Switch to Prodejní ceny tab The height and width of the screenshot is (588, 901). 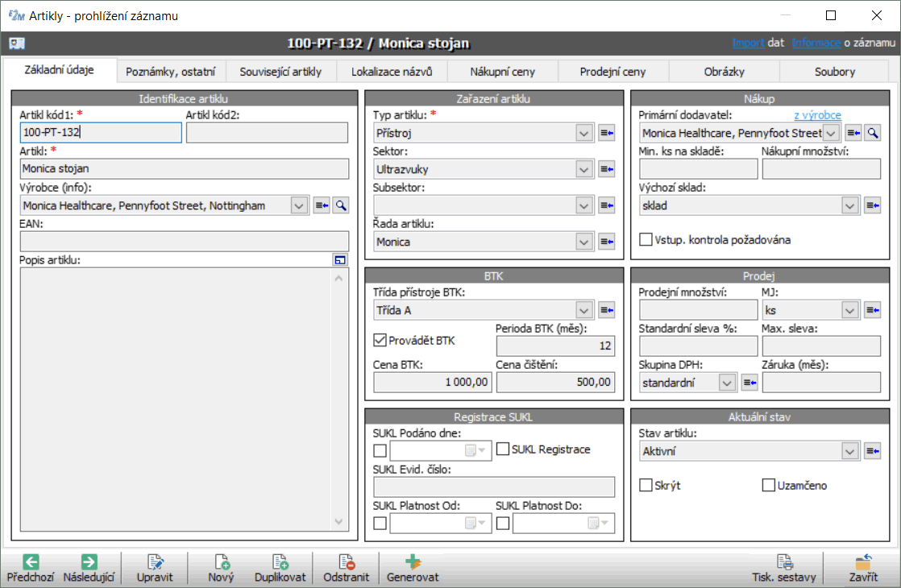coord(612,72)
